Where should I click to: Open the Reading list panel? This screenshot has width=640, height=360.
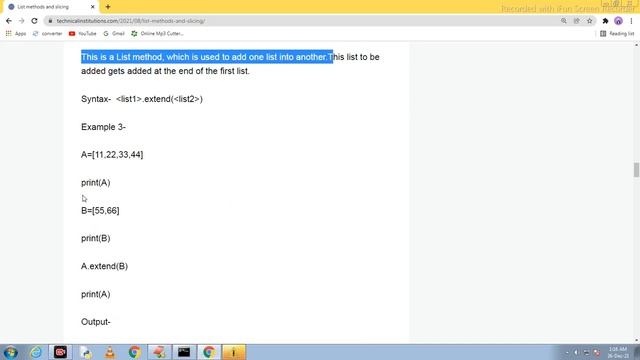tap(617, 33)
